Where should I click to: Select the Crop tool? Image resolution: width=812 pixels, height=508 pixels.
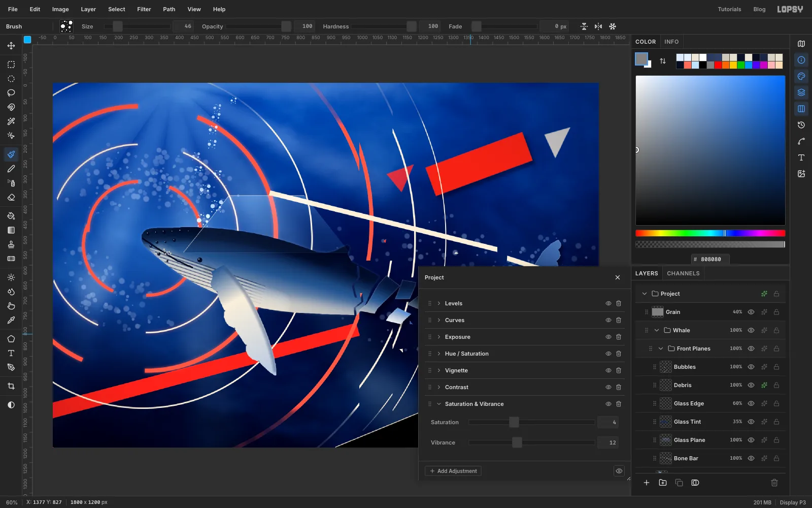pyautogui.click(x=11, y=386)
